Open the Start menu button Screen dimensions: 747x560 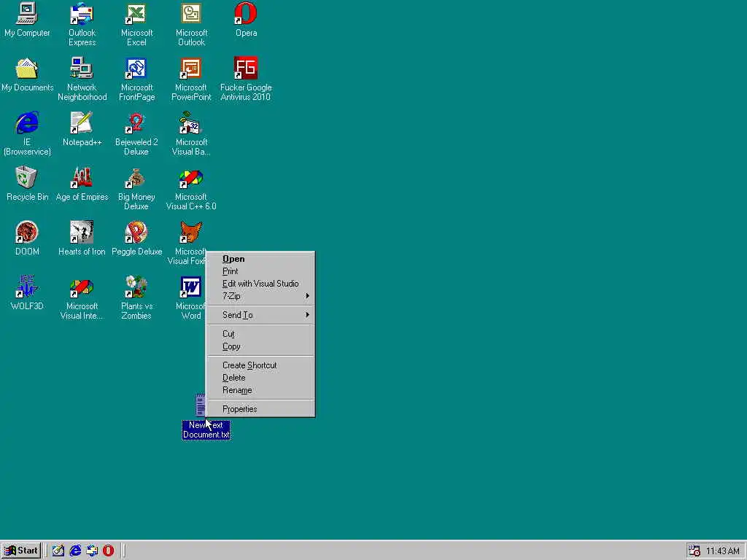pyautogui.click(x=21, y=551)
